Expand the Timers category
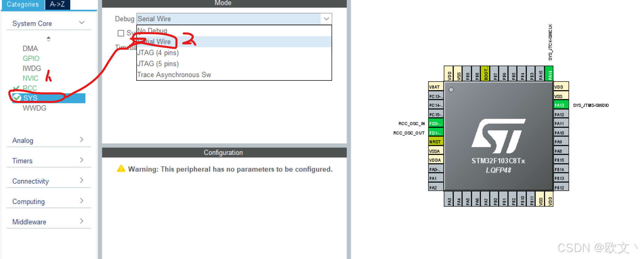This screenshot has height=259, width=644. click(82, 160)
